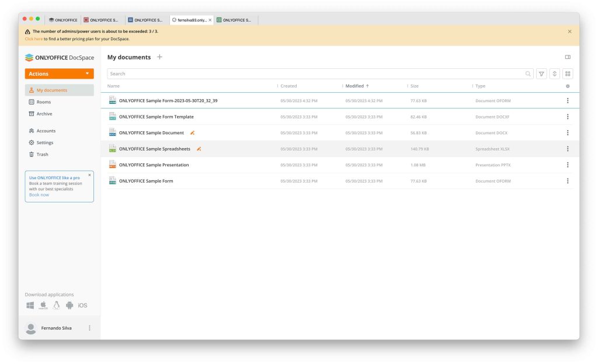Expand the Actions dropdown button
Image resolution: width=598 pixels, height=364 pixels.
59,74
